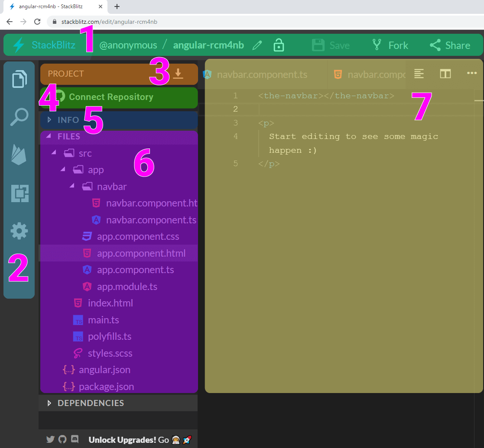The image size is (484, 448).
Task: Open app.component.css file
Action: [131, 236]
